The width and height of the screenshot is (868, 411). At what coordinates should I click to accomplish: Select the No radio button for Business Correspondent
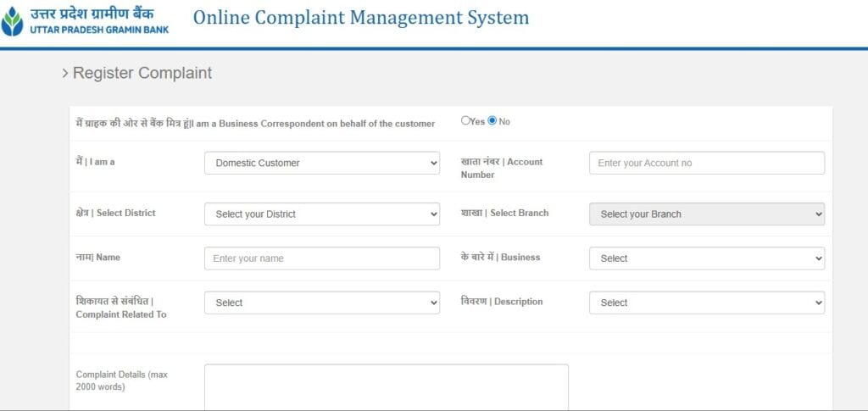click(x=492, y=120)
